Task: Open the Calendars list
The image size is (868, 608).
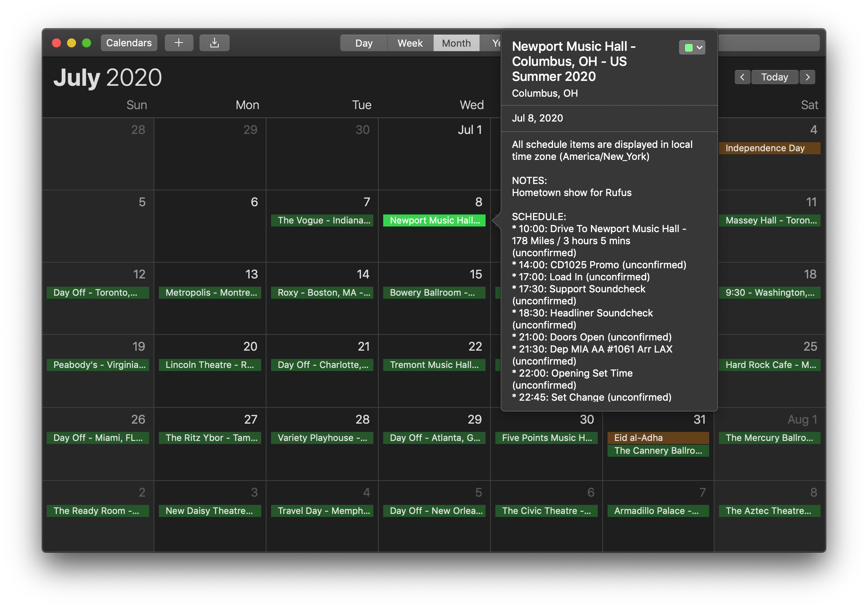Action: (x=129, y=43)
